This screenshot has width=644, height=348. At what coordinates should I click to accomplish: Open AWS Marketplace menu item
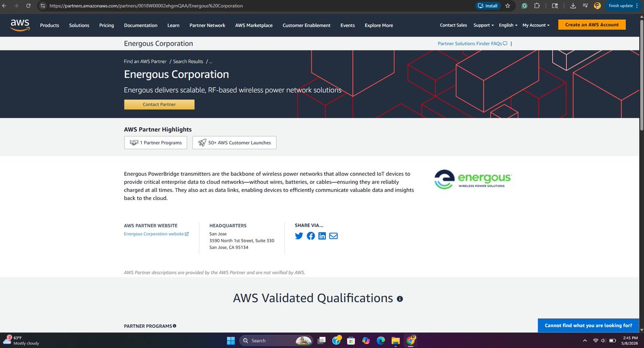254,25
